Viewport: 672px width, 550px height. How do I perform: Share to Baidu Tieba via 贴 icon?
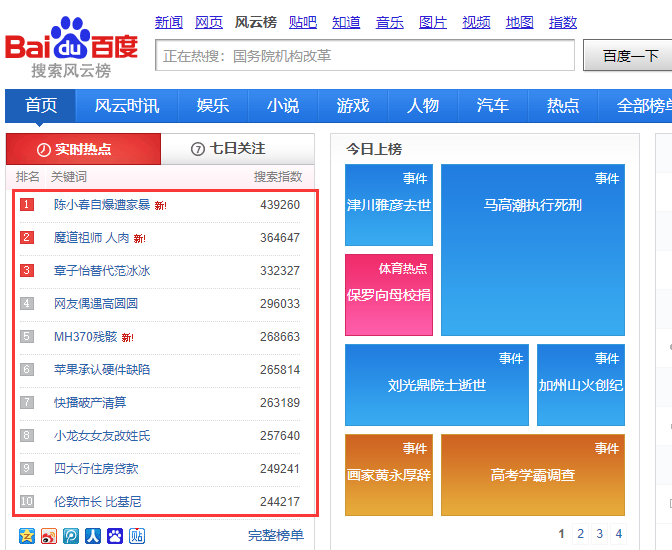pyautogui.click(x=137, y=536)
